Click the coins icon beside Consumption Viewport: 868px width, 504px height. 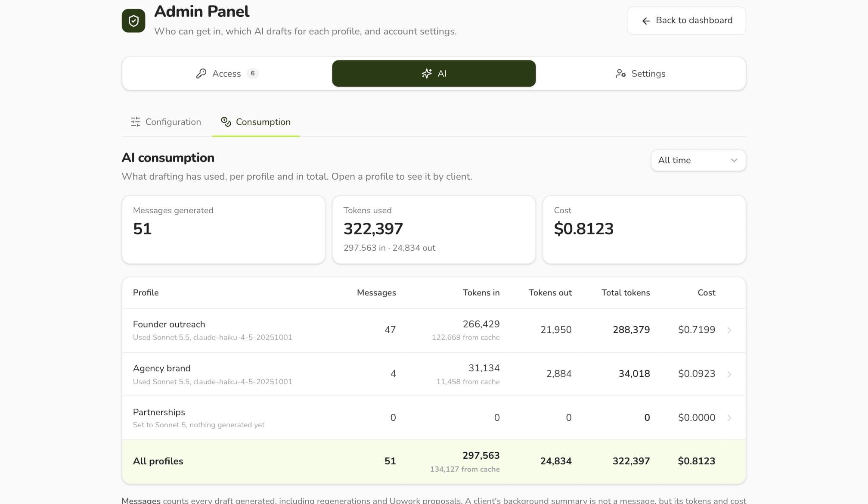coord(226,122)
